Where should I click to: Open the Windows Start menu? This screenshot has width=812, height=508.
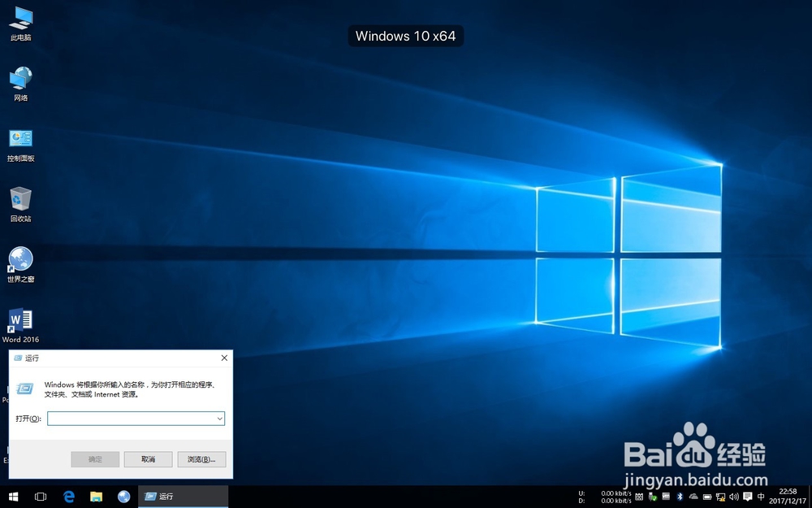click(x=14, y=497)
